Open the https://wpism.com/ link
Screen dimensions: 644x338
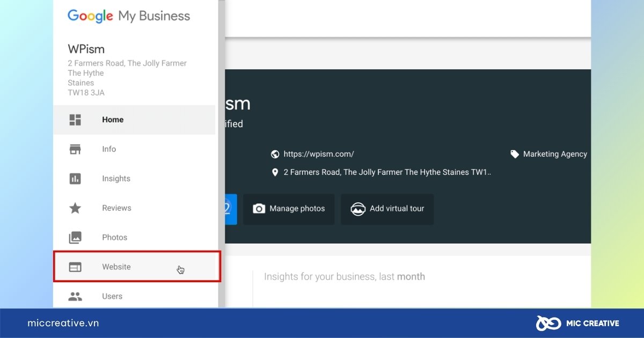point(319,154)
